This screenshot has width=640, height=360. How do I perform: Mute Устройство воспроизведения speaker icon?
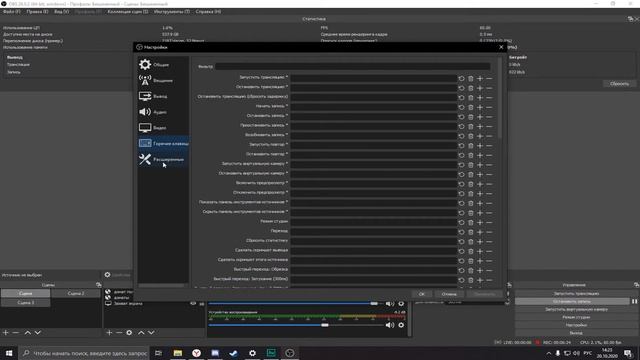click(390, 325)
